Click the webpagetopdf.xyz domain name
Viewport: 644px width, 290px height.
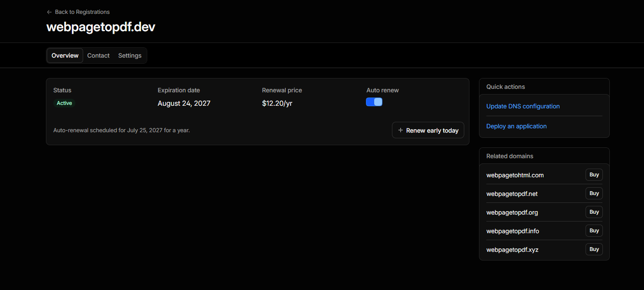[x=512, y=250]
